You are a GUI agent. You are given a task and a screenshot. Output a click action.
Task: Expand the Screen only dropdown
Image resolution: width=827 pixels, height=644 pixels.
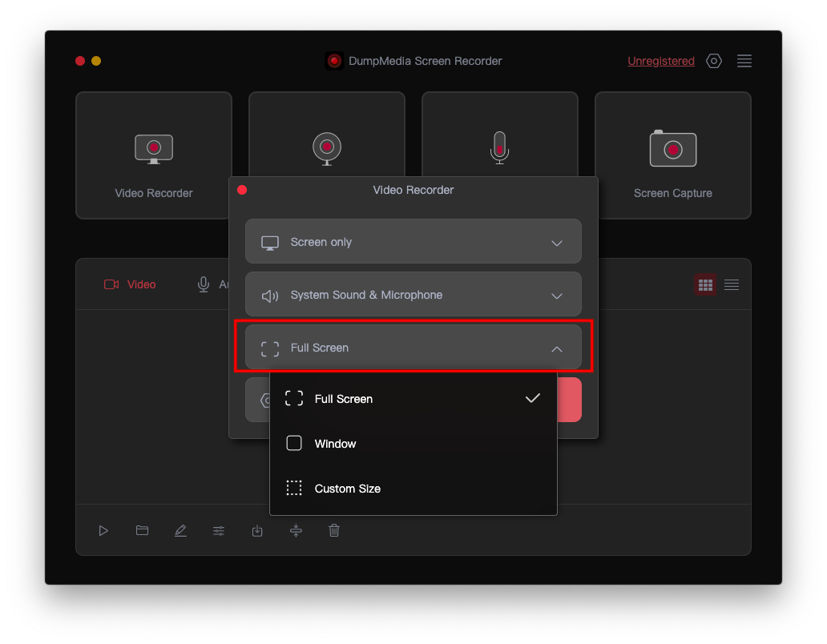(413, 242)
